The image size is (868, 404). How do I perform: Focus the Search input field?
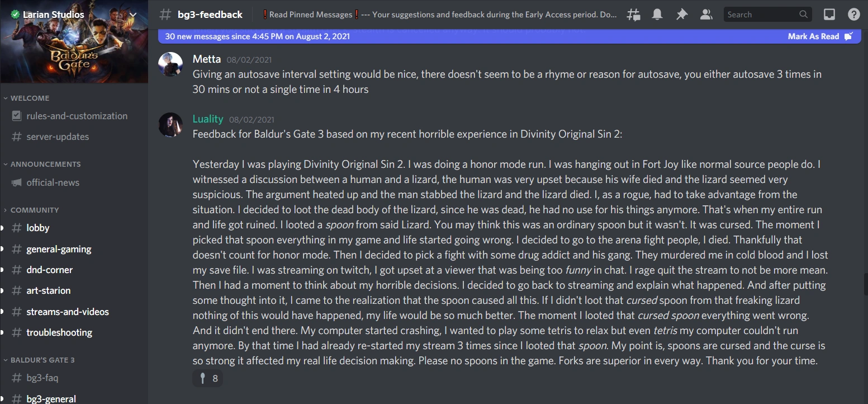tap(760, 15)
